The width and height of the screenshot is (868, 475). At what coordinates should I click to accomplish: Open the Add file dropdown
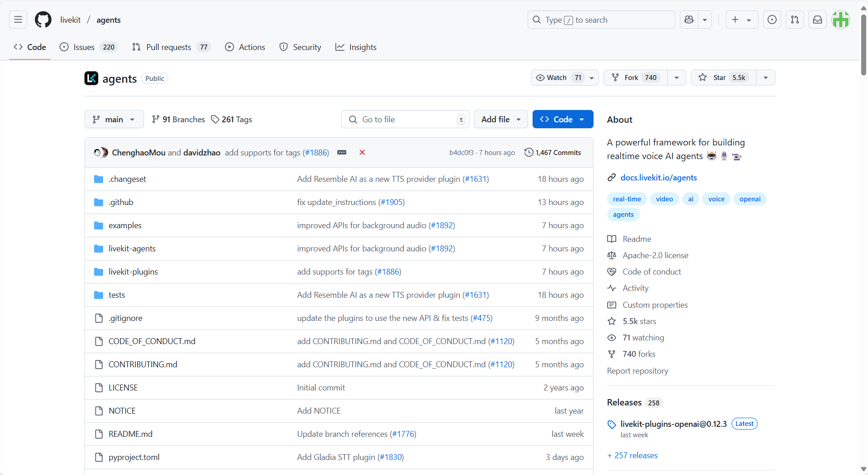click(501, 119)
